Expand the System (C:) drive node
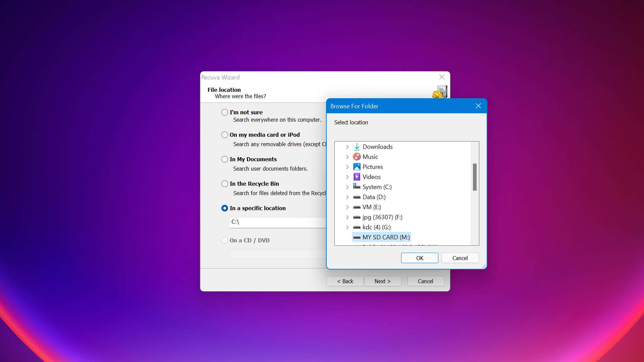Image resolution: width=644 pixels, height=362 pixels. click(347, 187)
